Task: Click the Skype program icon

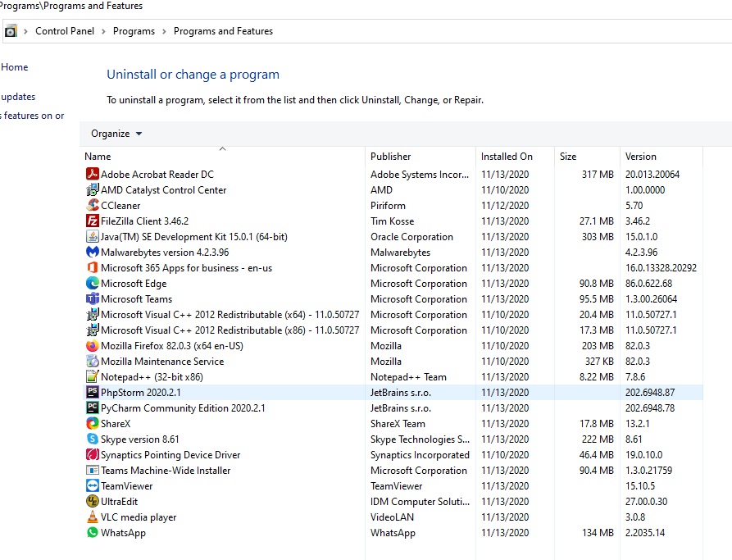Action: click(93, 439)
